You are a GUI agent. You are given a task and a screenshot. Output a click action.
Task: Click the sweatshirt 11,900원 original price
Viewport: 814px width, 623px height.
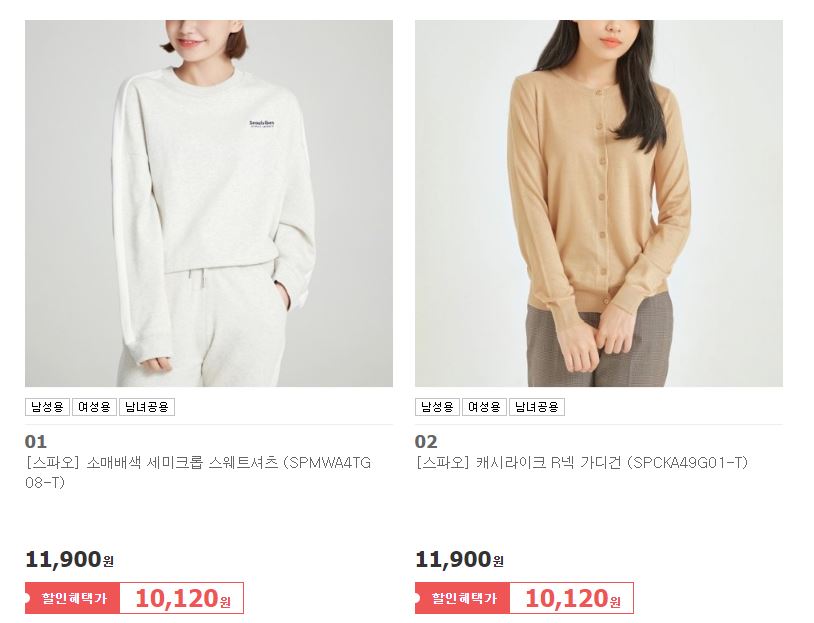[70, 560]
